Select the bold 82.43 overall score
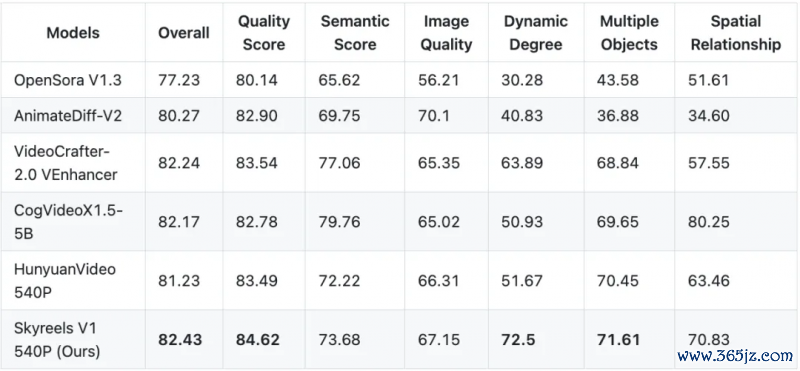This screenshot has width=800, height=371. coord(180,340)
